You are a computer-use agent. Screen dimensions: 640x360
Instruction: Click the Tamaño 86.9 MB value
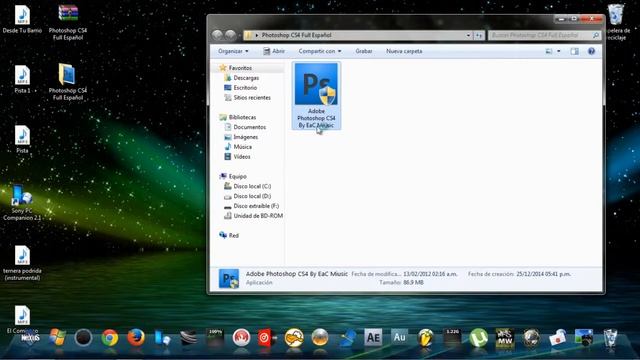(x=413, y=282)
